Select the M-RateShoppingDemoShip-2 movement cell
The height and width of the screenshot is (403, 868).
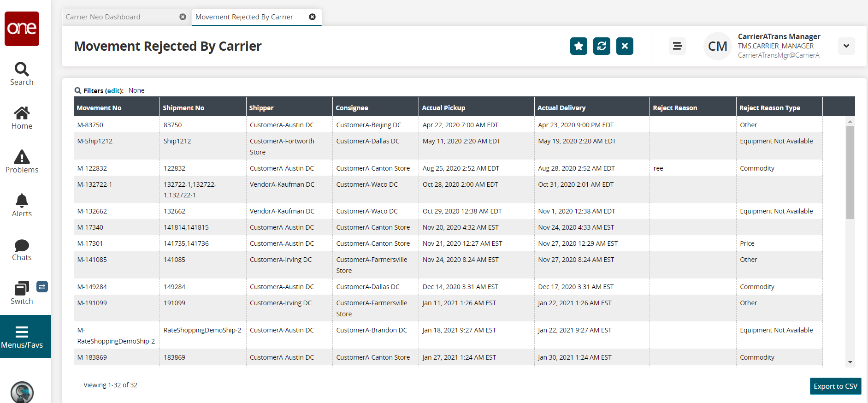[117, 335]
